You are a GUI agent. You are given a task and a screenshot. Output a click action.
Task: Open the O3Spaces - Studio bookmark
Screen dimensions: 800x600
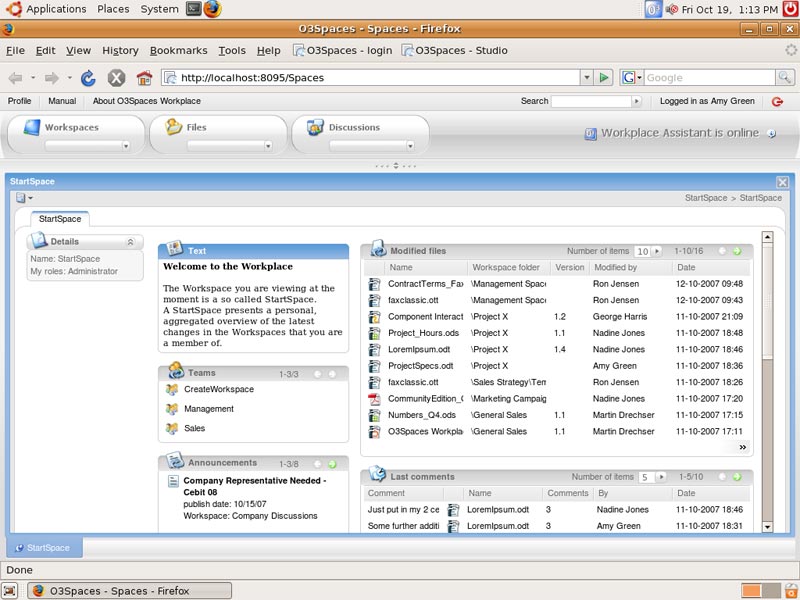pos(455,51)
